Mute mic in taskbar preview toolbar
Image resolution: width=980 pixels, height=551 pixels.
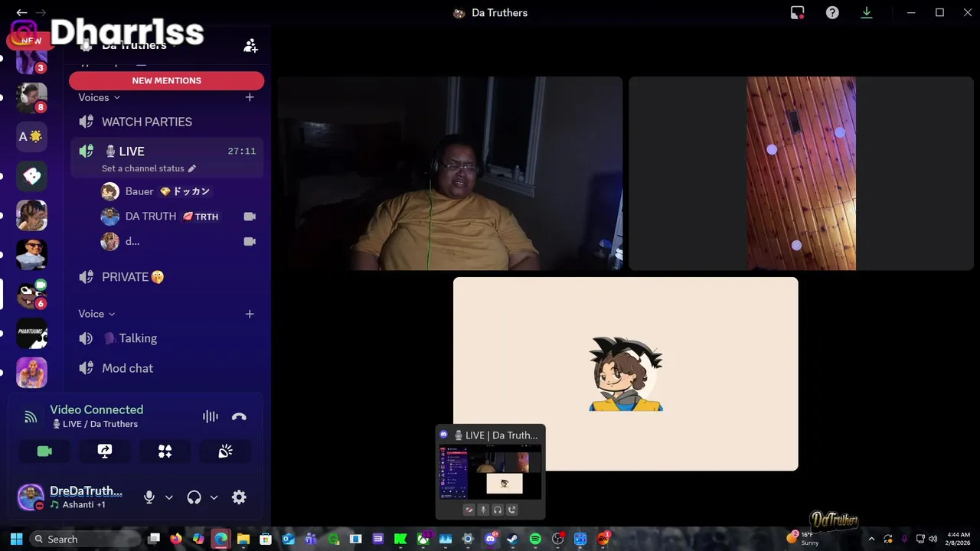click(483, 510)
